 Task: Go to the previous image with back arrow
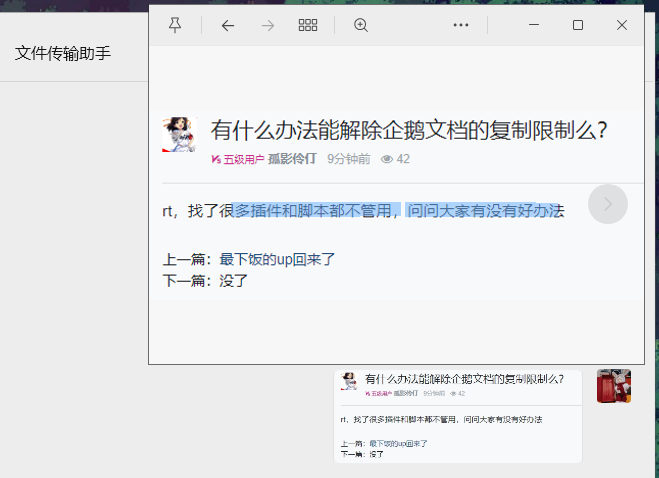tap(227, 26)
